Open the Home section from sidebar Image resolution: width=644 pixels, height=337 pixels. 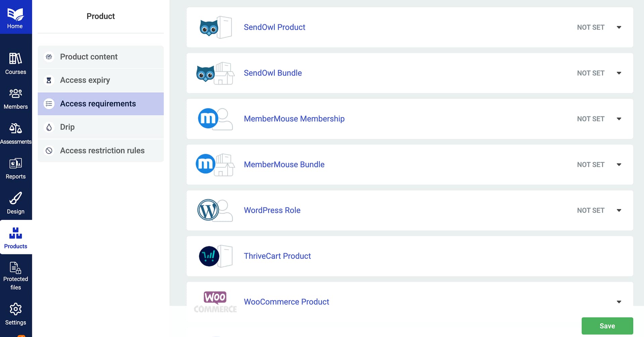15,17
